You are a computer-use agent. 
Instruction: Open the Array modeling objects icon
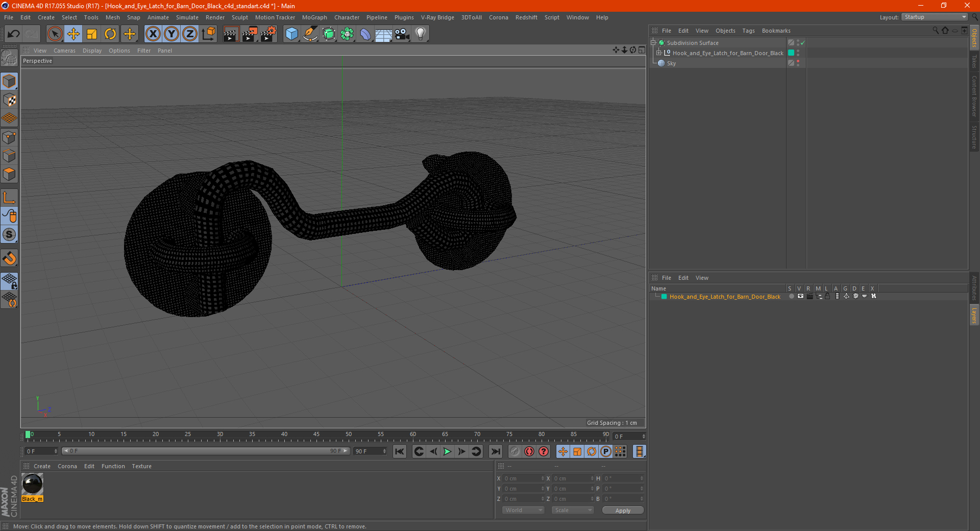coord(347,34)
